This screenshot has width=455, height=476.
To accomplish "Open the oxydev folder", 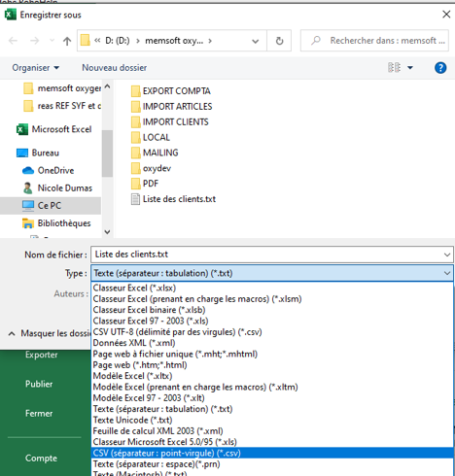I will click(151, 168).
